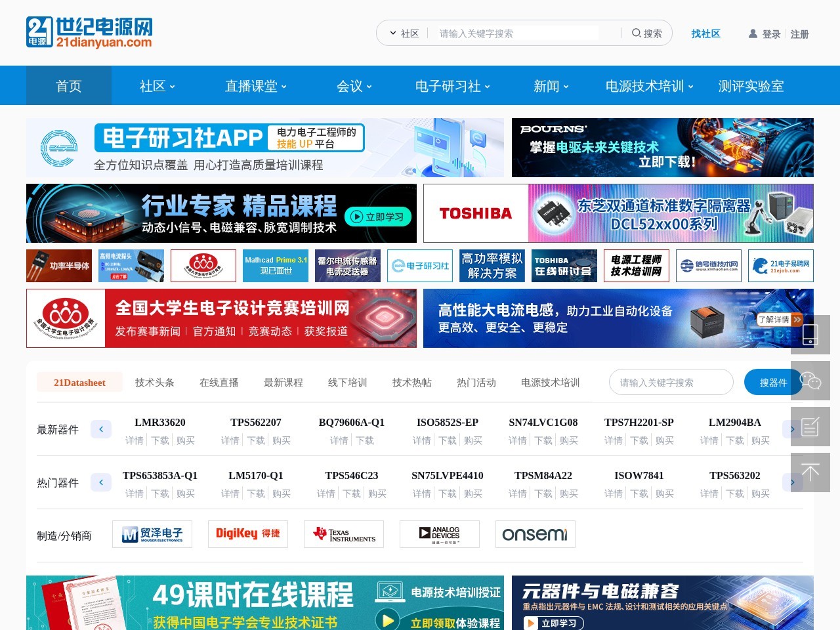This screenshot has width=840, height=630.
Task: Expand the 社区 search scope dropdown
Action: [x=404, y=33]
